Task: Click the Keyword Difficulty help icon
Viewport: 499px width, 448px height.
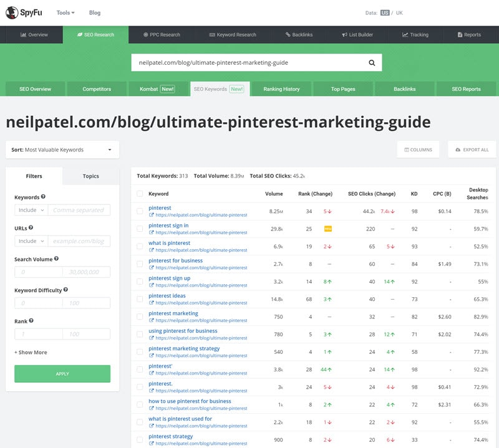Action: point(65,290)
